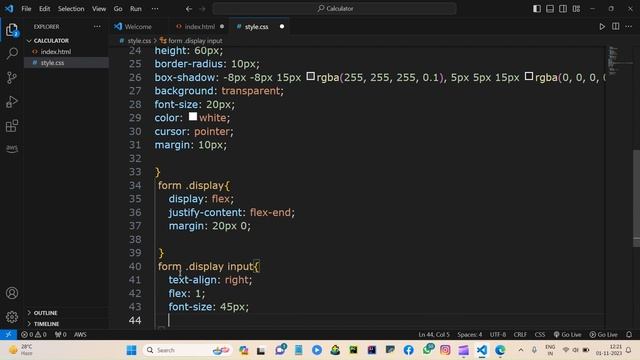Select style.css in the explorer tree
Screen dimensions: 640x360
click(52, 62)
